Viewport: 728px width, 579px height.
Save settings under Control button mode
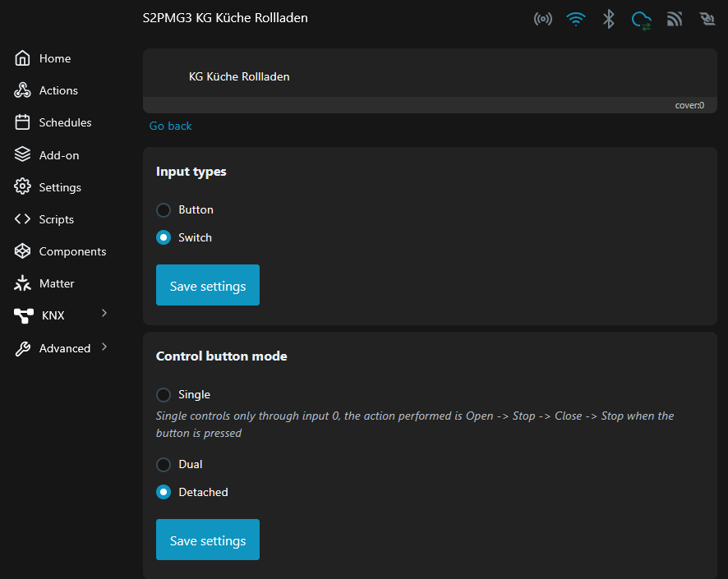click(x=208, y=540)
